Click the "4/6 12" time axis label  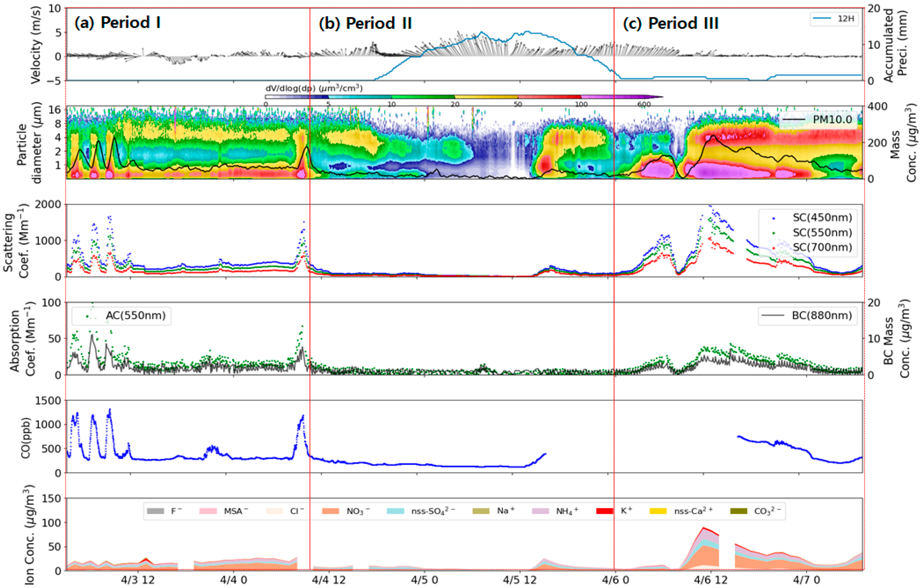pos(711,580)
